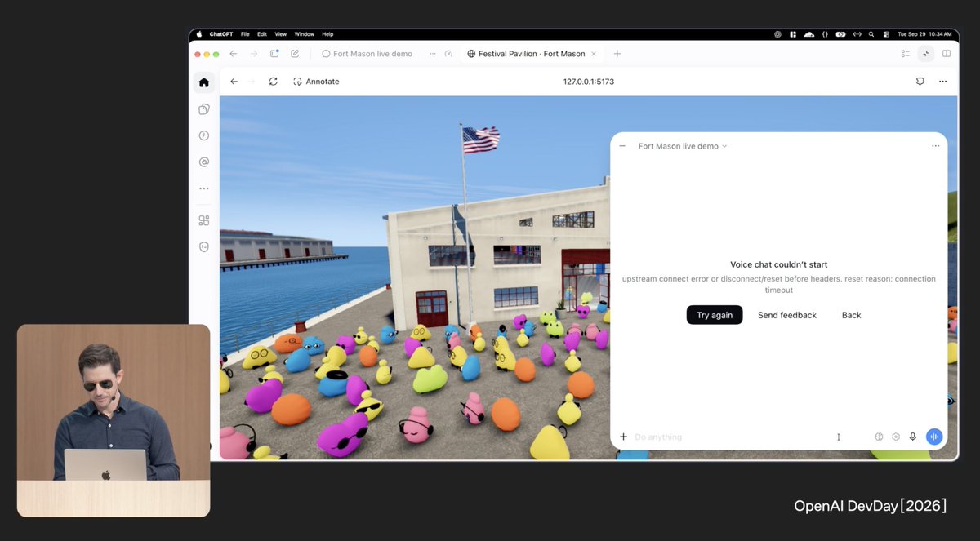Click the comment icon beside the address bar
The image size is (980, 541).
(920, 82)
